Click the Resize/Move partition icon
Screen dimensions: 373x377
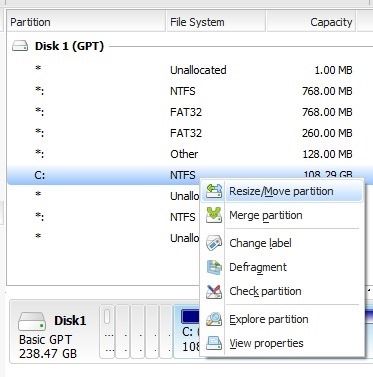pos(214,191)
